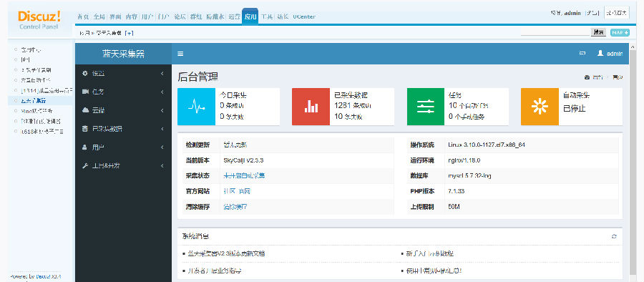Click the clear cache link in 清除缓存 row
644x282 pixels.
coord(235,207)
